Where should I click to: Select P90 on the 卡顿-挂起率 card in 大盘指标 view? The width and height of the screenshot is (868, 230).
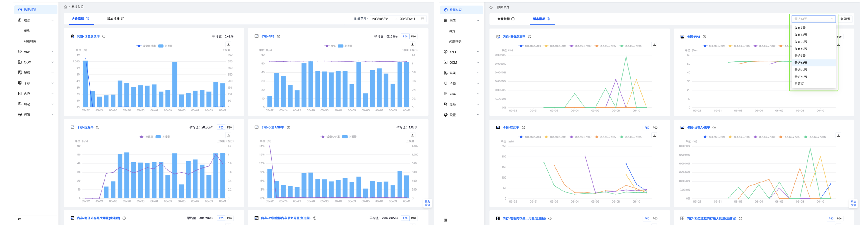(x=229, y=127)
